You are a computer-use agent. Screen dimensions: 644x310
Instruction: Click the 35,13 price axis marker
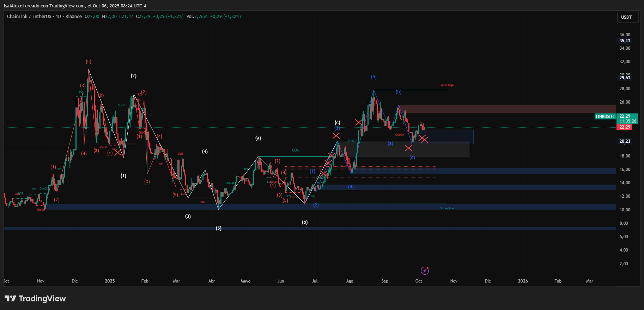pos(625,41)
